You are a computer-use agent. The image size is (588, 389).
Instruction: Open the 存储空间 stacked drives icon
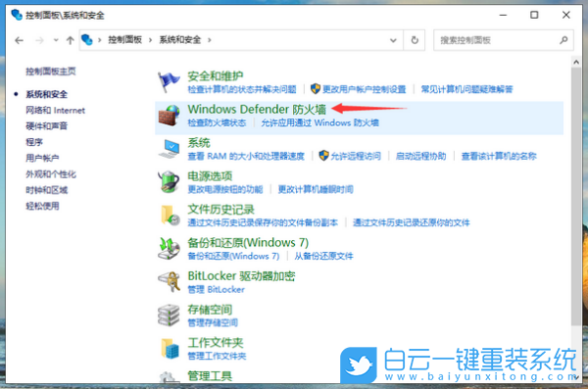point(169,316)
